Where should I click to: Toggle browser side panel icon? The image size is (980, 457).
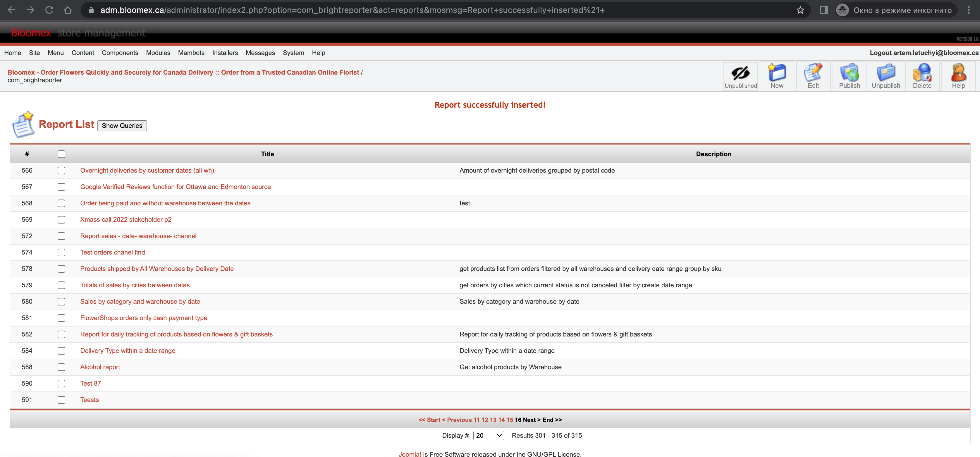tap(824, 10)
